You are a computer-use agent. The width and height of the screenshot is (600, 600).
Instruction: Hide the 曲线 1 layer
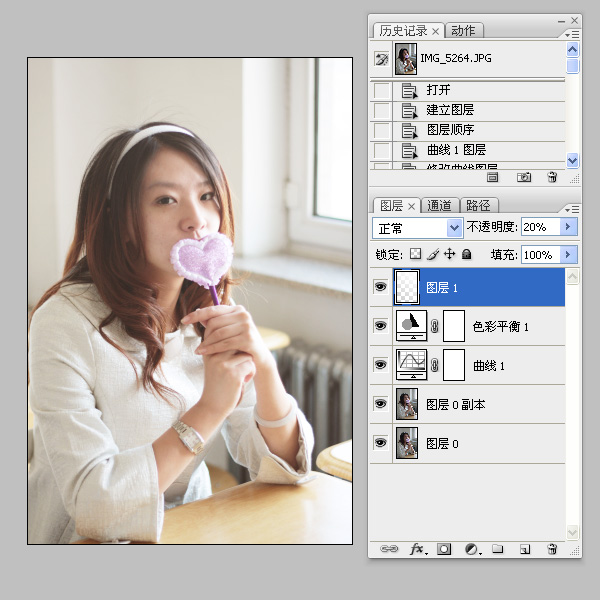(x=380, y=365)
